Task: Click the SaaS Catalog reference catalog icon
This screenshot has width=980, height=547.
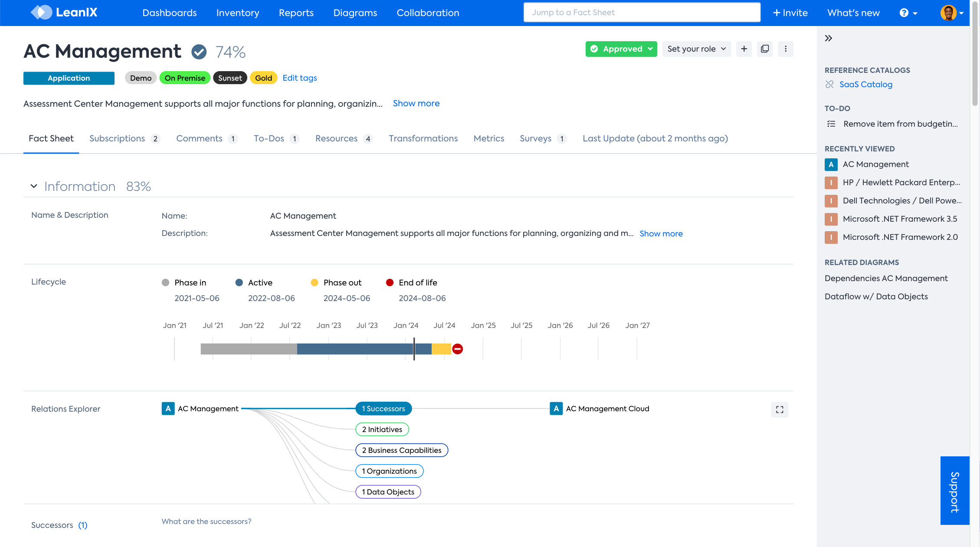Action: pos(830,84)
